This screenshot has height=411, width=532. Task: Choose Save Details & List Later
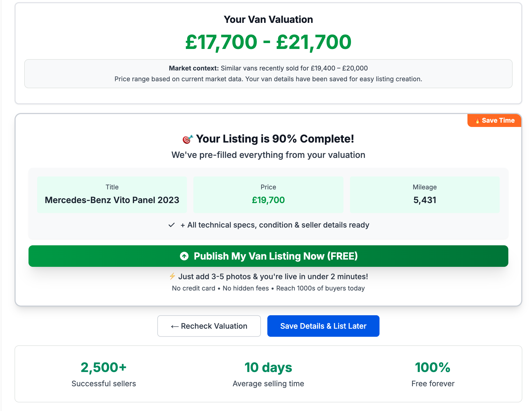click(x=323, y=326)
